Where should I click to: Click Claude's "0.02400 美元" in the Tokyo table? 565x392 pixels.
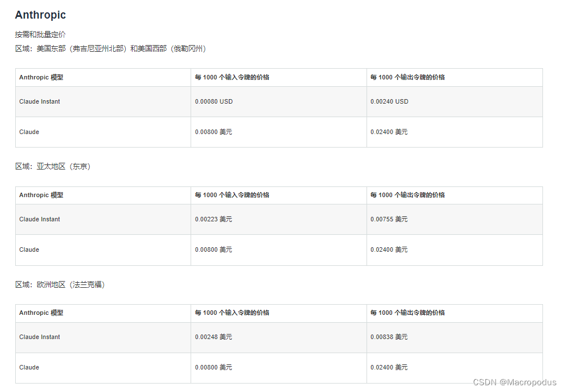(x=389, y=250)
